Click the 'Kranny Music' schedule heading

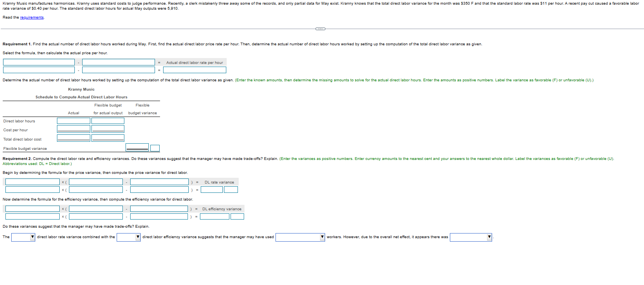coord(81,89)
